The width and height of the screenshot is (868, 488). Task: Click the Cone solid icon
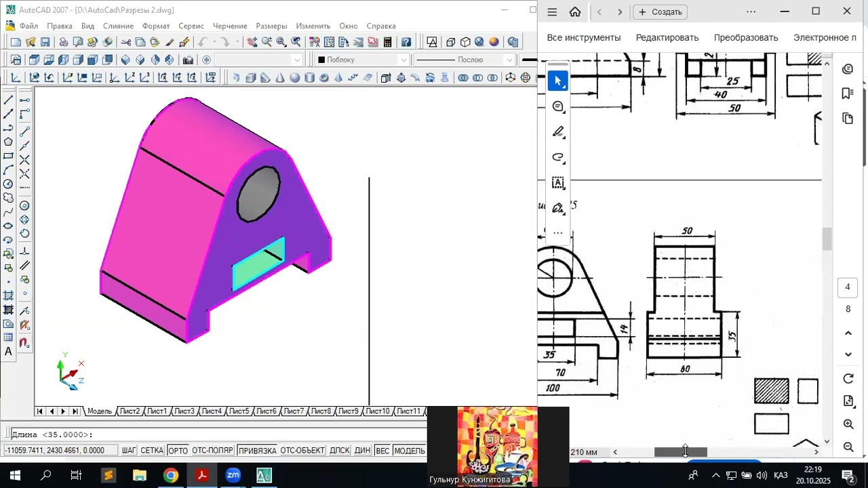[x=280, y=78]
